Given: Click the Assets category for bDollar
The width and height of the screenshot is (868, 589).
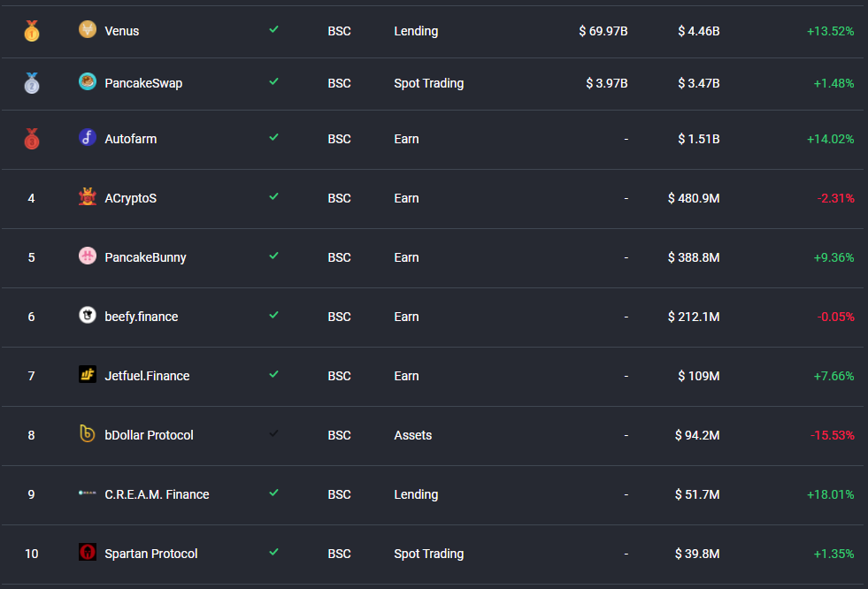Looking at the screenshot, I should (x=412, y=435).
